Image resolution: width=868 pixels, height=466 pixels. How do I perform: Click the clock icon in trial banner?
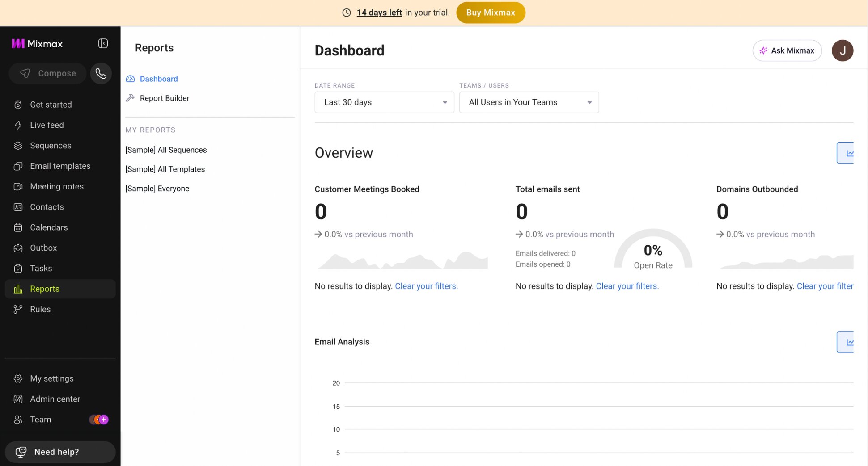tap(347, 13)
